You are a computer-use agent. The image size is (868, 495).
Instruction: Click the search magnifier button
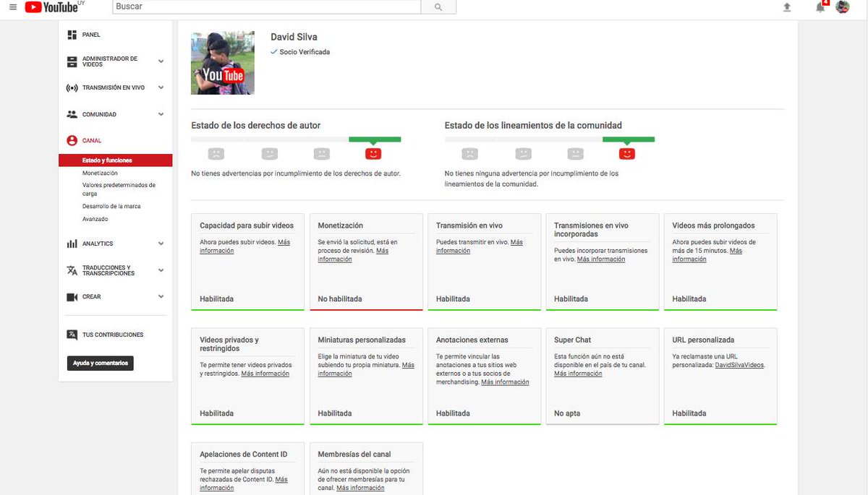point(438,7)
